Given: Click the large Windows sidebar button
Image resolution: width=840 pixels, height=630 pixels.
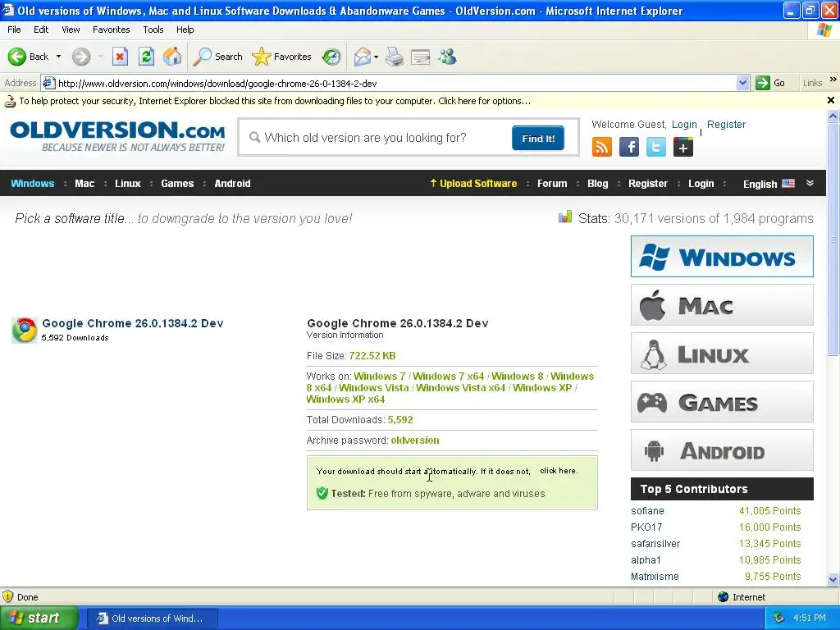Looking at the screenshot, I should [x=722, y=256].
